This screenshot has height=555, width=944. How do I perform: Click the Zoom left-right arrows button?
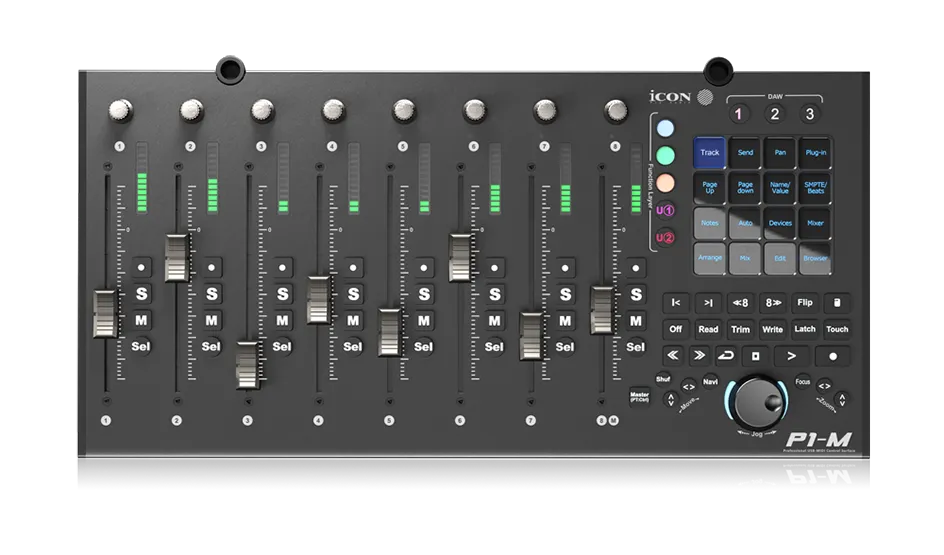pos(824,386)
